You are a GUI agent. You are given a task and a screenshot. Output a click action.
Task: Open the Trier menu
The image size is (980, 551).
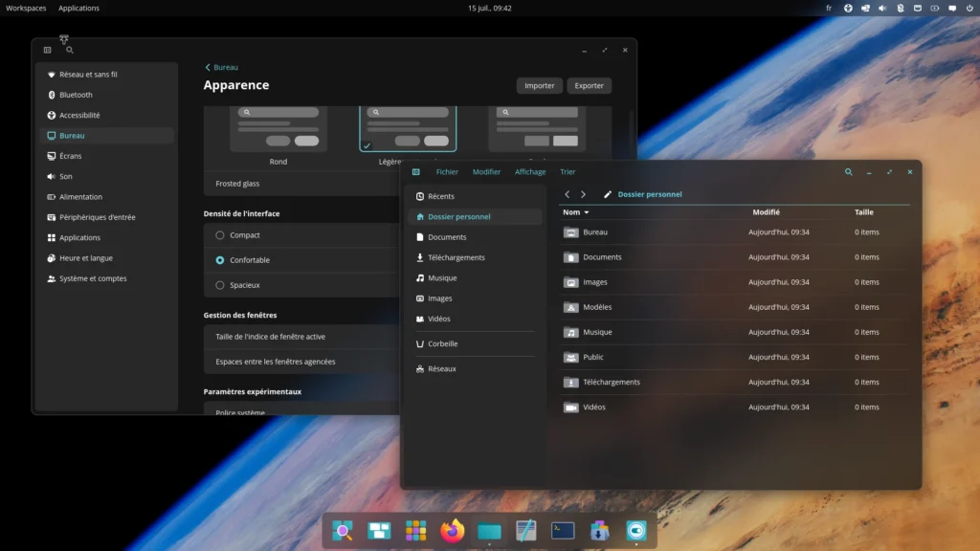[568, 172]
